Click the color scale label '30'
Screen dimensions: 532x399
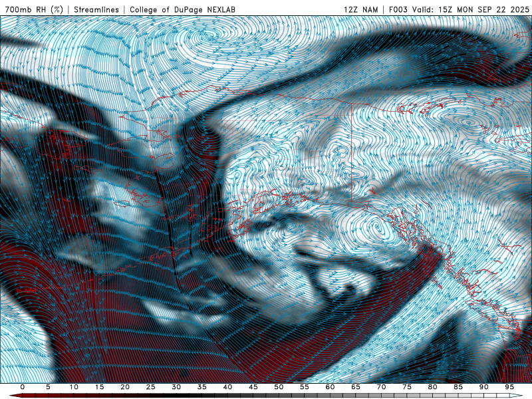point(176,387)
